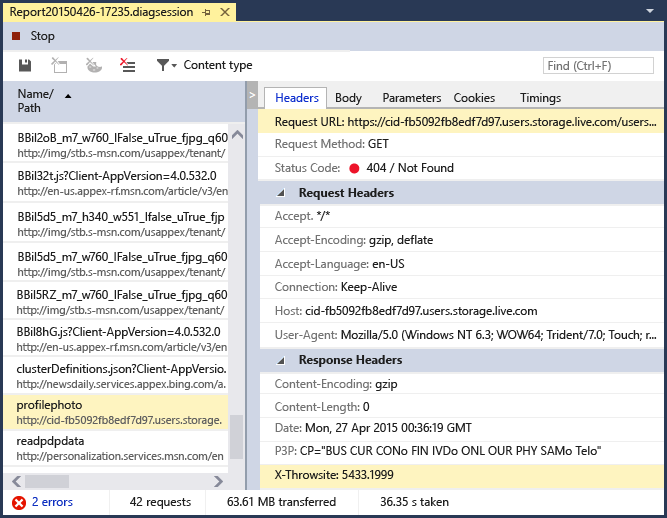Select the profilephoto request entry
Viewport: 667px width, 518px height.
coord(120,412)
